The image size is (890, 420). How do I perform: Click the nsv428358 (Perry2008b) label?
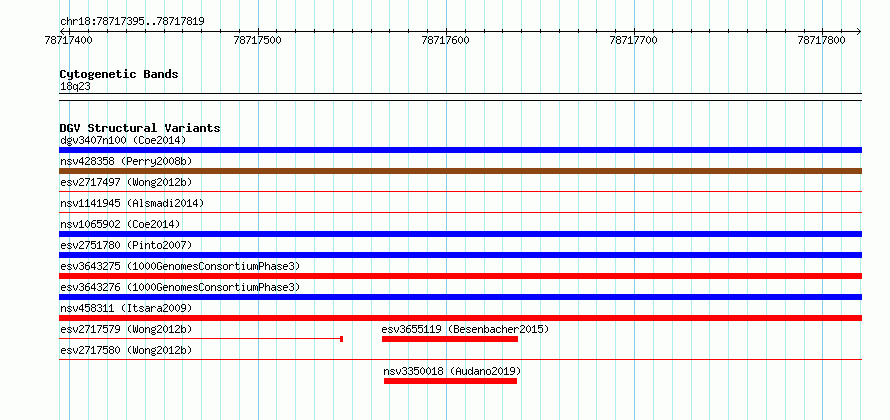[126, 161]
